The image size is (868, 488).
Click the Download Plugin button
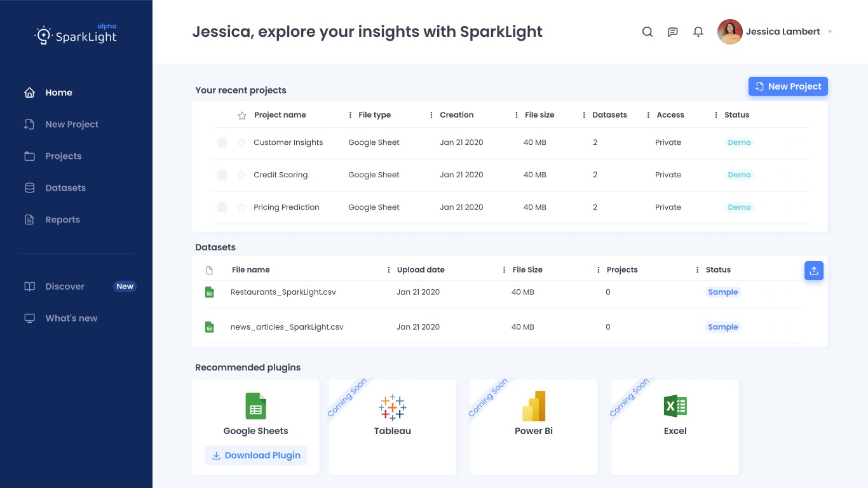pos(256,456)
